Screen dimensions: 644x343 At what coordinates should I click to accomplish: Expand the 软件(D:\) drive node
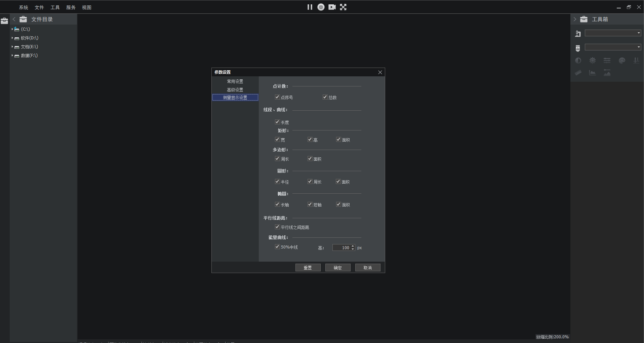coord(12,38)
